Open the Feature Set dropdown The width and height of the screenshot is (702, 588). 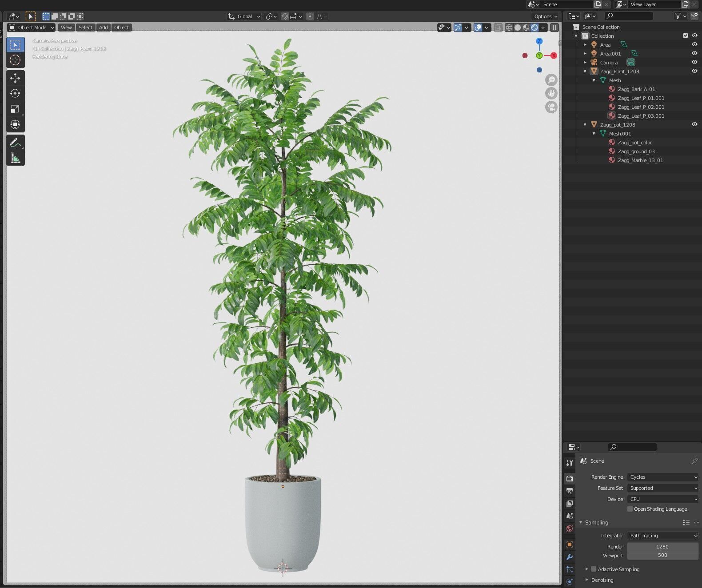pyautogui.click(x=663, y=488)
